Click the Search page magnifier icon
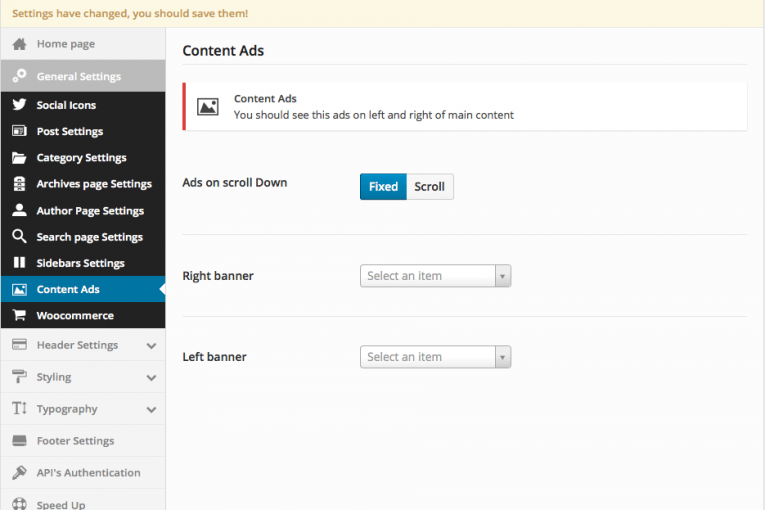Screen dimensions: 765x510 click(x=20, y=236)
